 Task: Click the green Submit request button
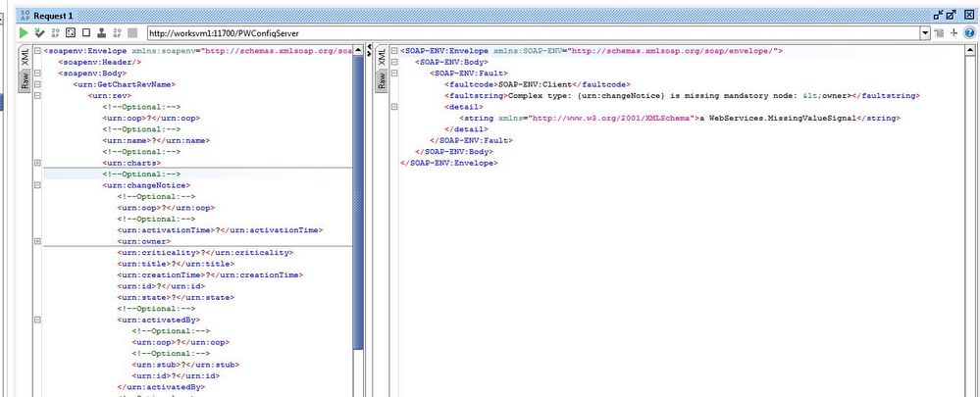coord(24,33)
